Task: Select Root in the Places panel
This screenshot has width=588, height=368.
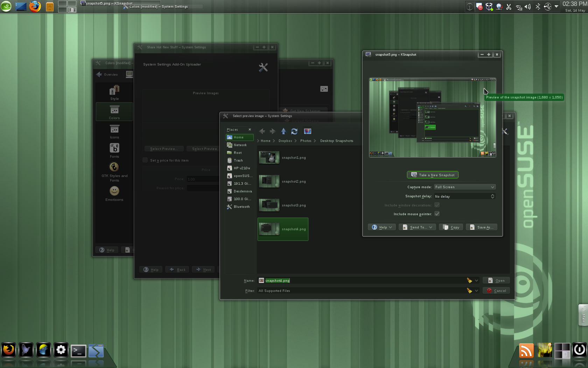Action: point(240,153)
